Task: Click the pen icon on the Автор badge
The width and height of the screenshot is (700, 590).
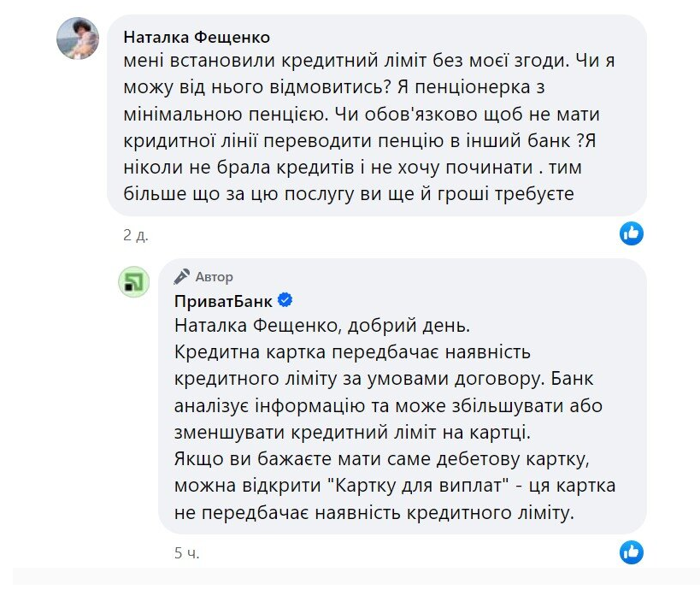Action: [x=181, y=276]
